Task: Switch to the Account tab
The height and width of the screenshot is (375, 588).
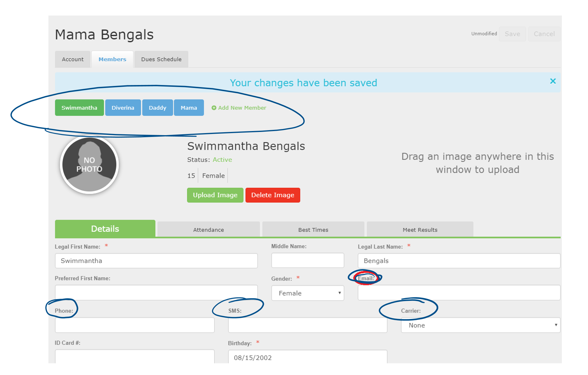Action: (73, 59)
